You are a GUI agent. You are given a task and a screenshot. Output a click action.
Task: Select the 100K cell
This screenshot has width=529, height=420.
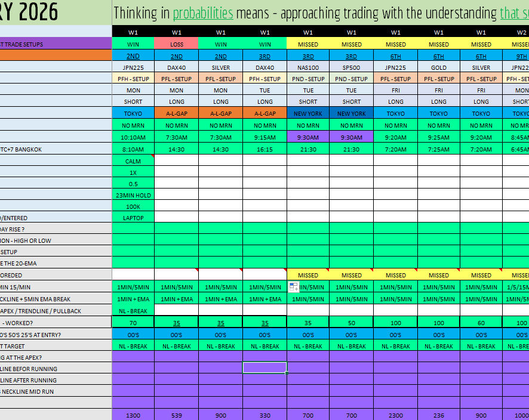[x=133, y=206]
